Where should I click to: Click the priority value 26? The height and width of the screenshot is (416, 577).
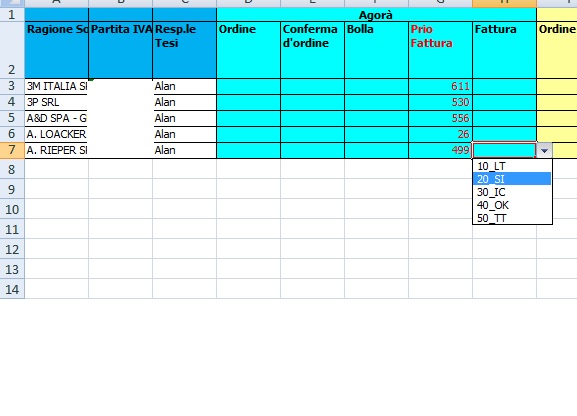(440, 134)
